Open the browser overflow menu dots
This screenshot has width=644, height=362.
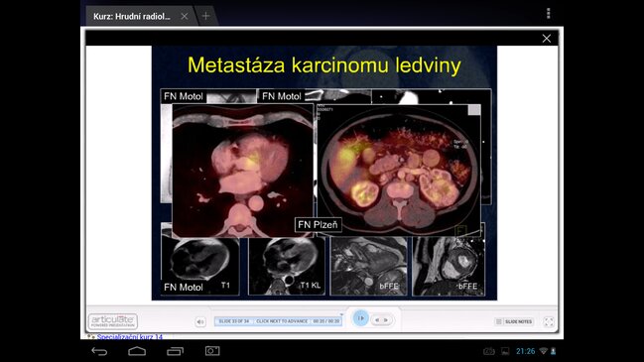click(549, 14)
